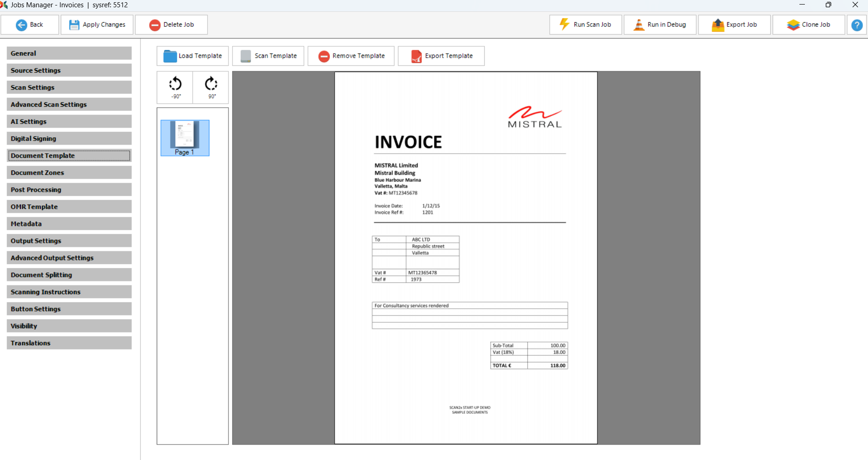Go to Output Settings section
The width and height of the screenshot is (868, 460).
(69, 241)
